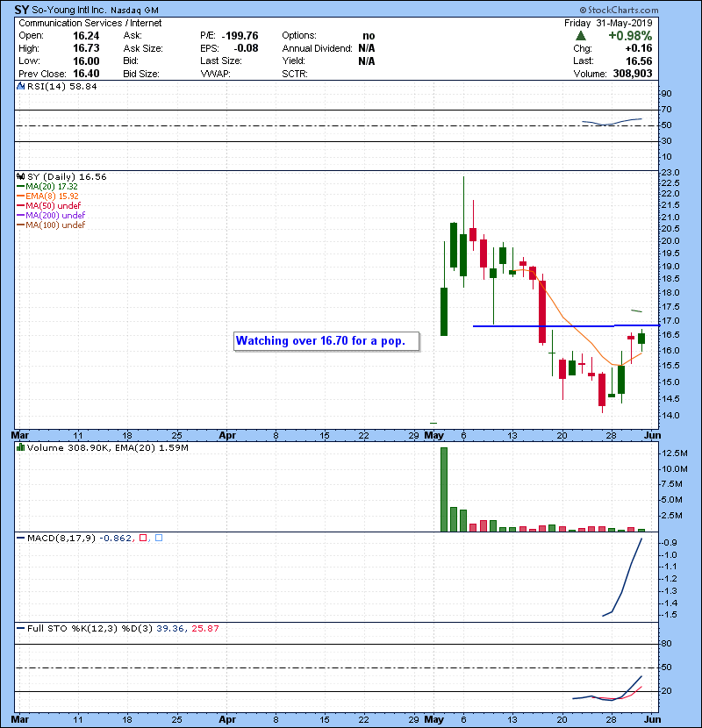Click the RSI(14) 58.84 indicator label

pyautogui.click(x=61, y=86)
